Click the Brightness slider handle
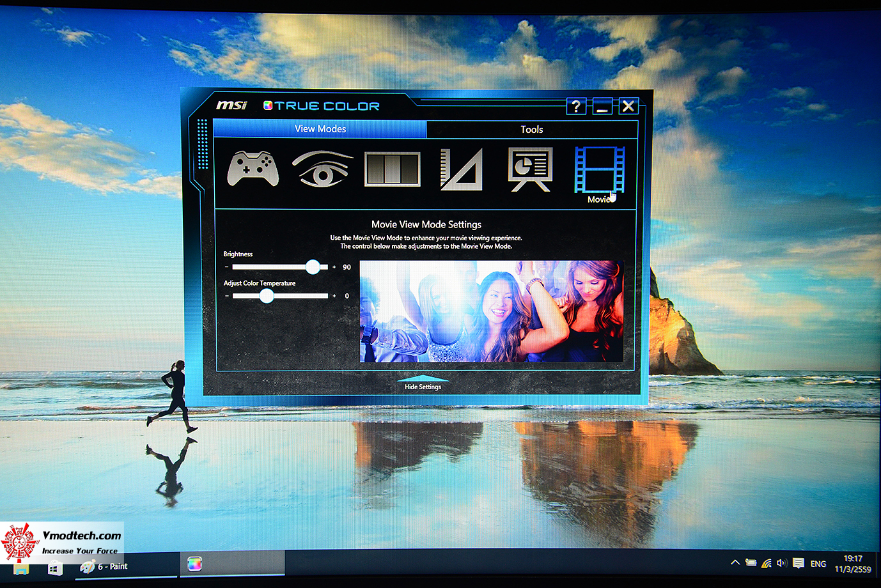Screen dimensions: 881x588 [313, 267]
